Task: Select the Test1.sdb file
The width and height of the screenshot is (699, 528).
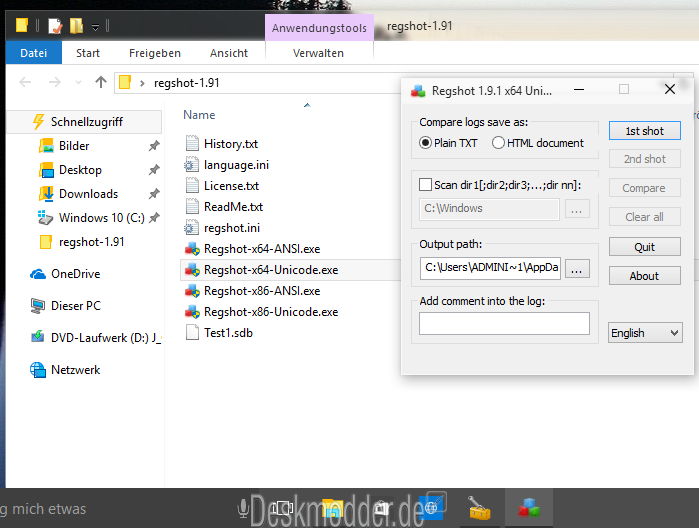Action: [x=228, y=333]
